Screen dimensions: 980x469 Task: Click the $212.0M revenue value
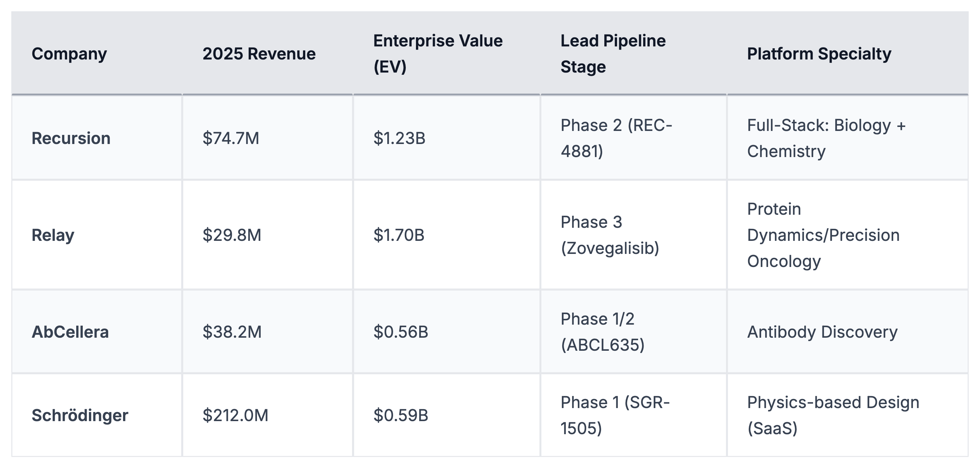[235, 415]
